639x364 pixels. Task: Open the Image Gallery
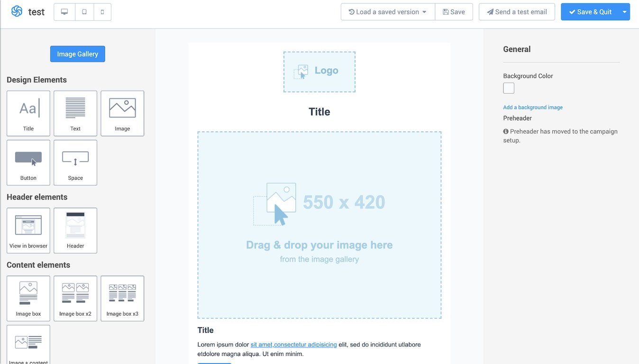click(78, 54)
